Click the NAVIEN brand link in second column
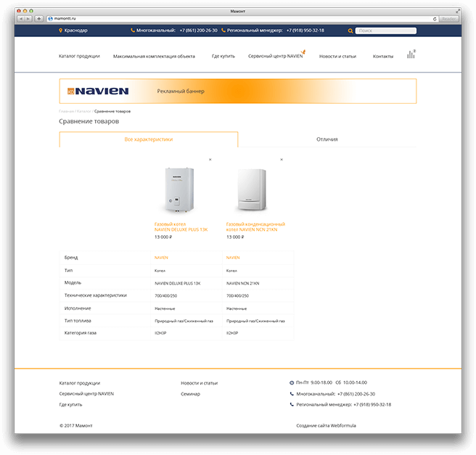This screenshot has height=455, width=476. click(x=233, y=258)
